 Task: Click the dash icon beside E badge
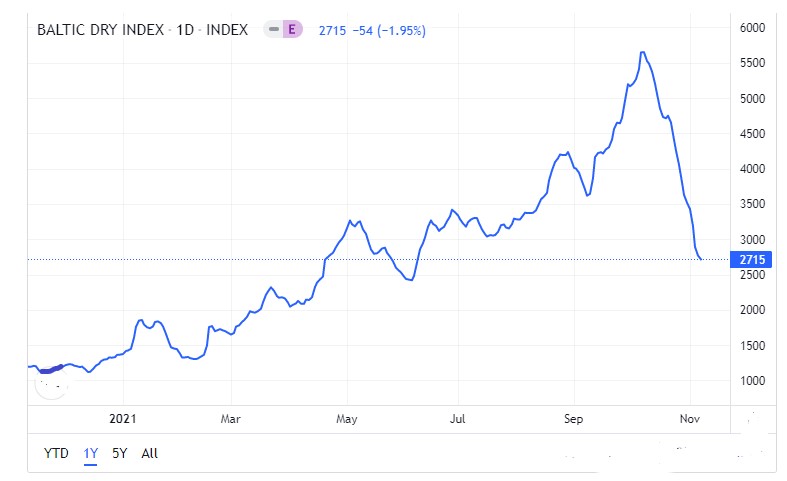point(273,30)
